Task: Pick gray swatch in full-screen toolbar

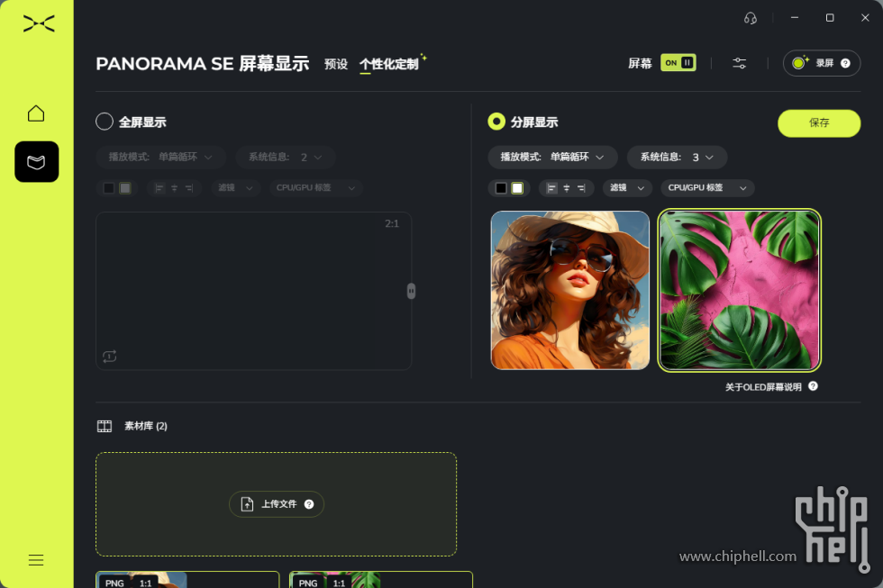Action: click(125, 188)
